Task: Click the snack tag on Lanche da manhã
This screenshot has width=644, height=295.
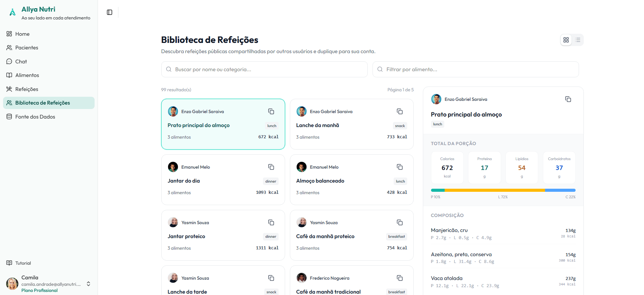Action: pos(400,126)
